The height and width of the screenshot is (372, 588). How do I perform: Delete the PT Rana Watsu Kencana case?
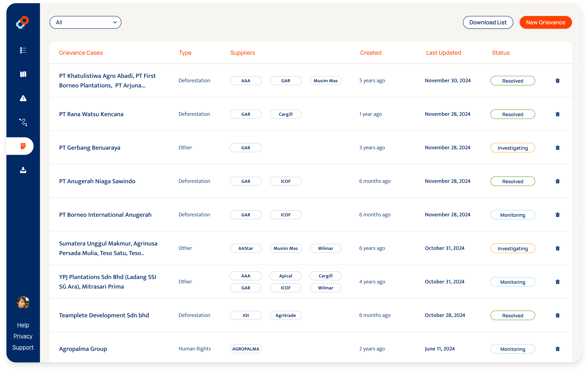click(557, 114)
